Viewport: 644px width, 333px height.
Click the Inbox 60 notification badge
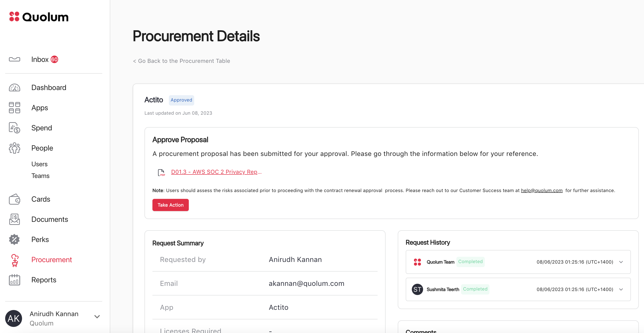(54, 60)
